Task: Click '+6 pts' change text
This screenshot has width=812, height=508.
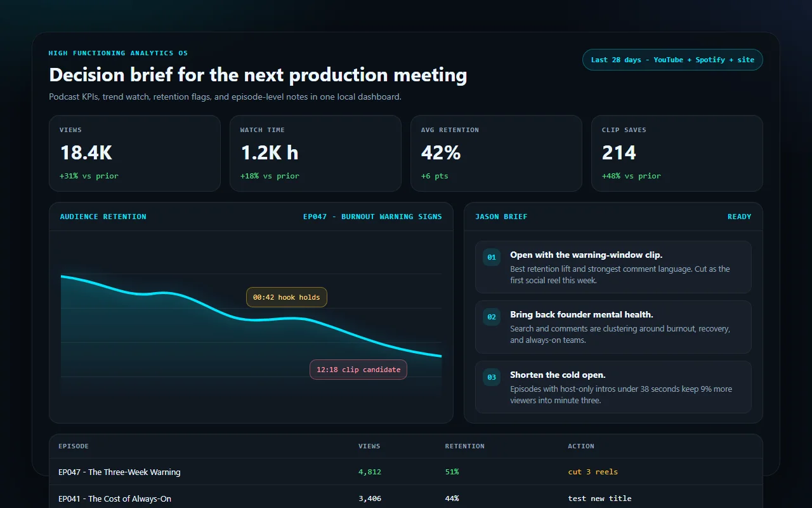Action: (435, 176)
